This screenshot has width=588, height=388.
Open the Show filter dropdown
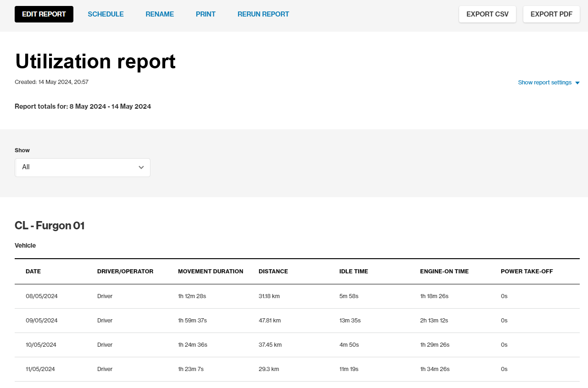(83, 167)
